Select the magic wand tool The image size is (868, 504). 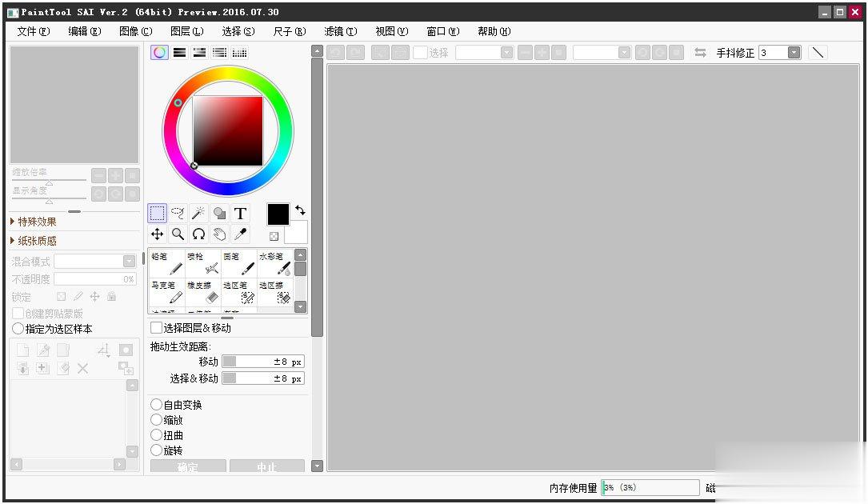[x=198, y=214]
